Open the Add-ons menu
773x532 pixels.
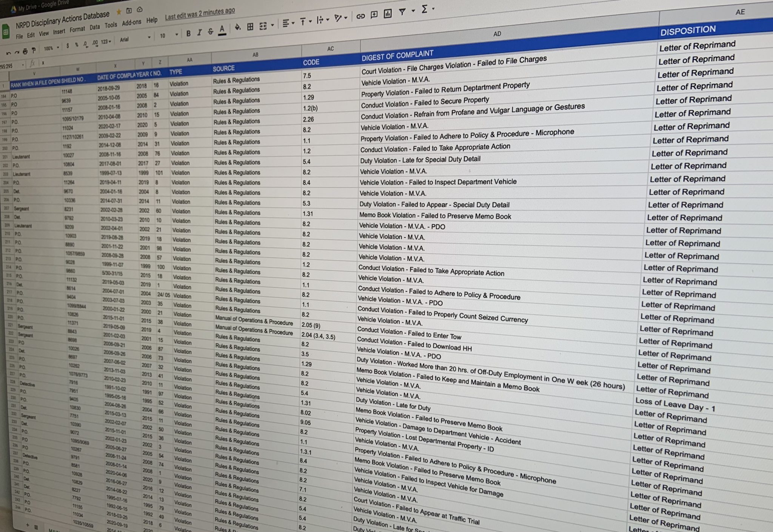tap(131, 23)
